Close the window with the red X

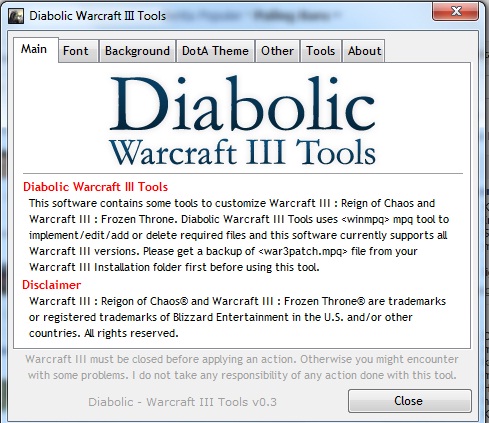coord(455,11)
